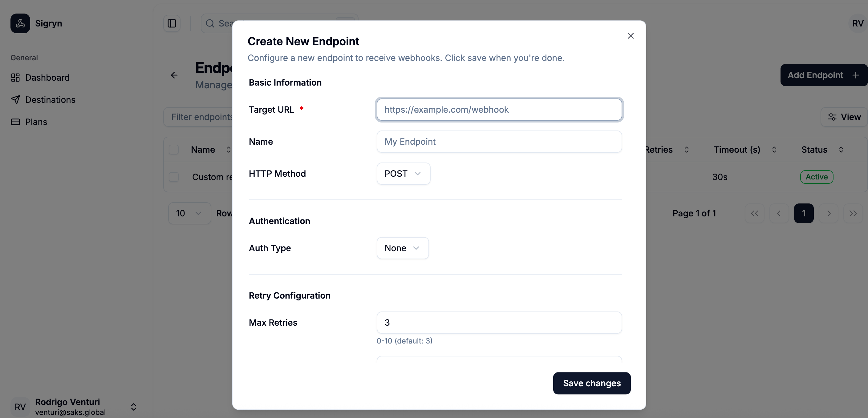Open the Plans section
Viewport: 868px width, 418px height.
coord(36,122)
